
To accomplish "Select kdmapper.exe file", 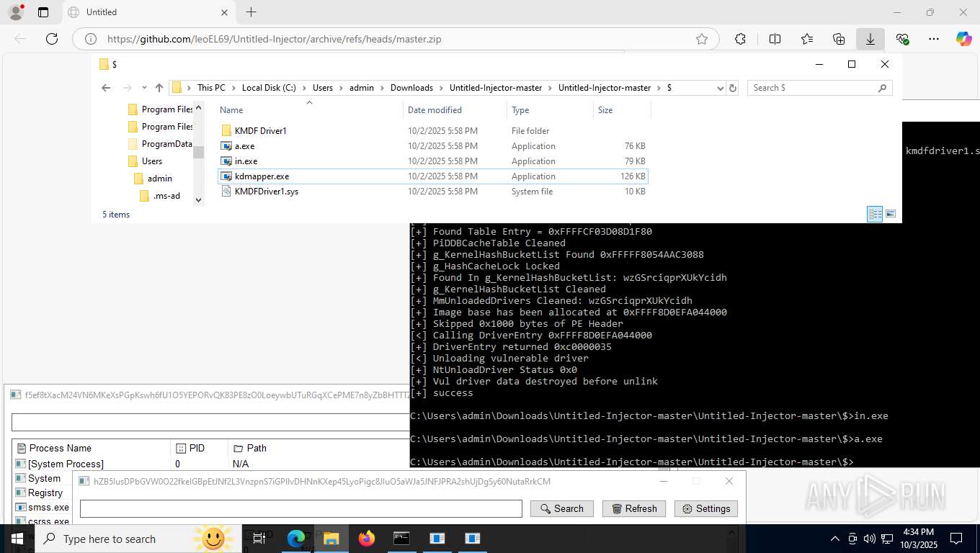I will [x=432, y=176].
